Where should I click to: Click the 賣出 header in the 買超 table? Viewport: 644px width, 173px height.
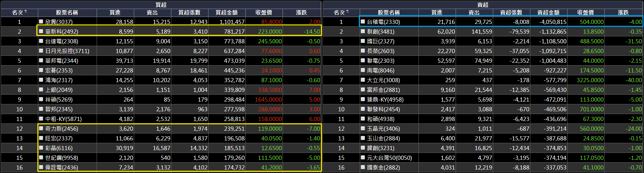tap(152, 12)
